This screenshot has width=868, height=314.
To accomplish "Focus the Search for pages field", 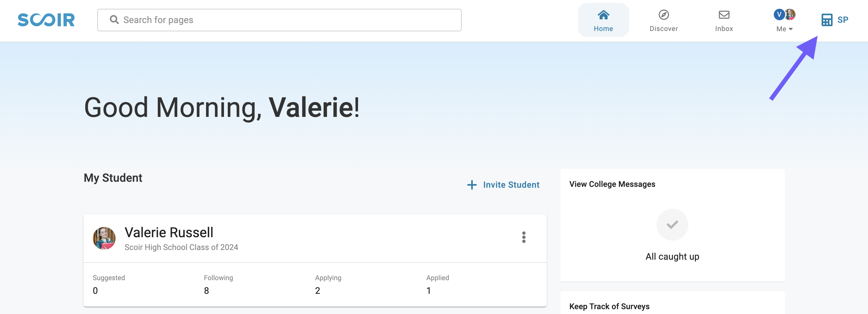I will (279, 20).
